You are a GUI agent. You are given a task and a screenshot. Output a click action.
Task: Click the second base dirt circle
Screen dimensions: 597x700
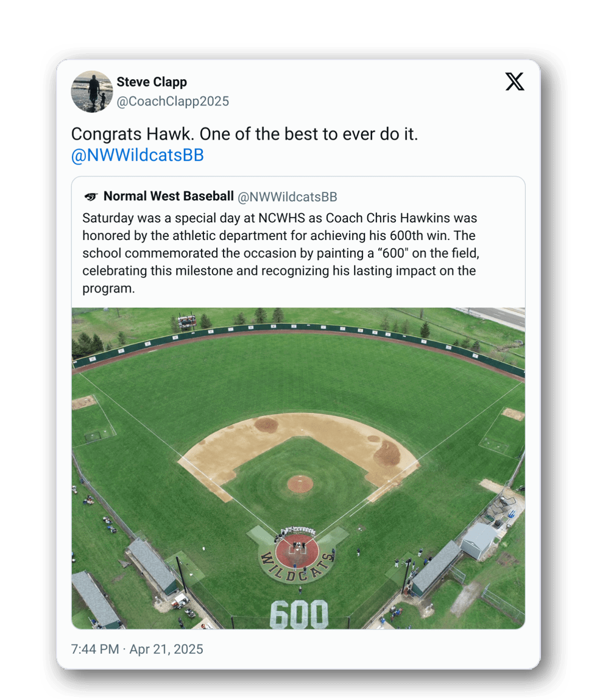tap(266, 425)
